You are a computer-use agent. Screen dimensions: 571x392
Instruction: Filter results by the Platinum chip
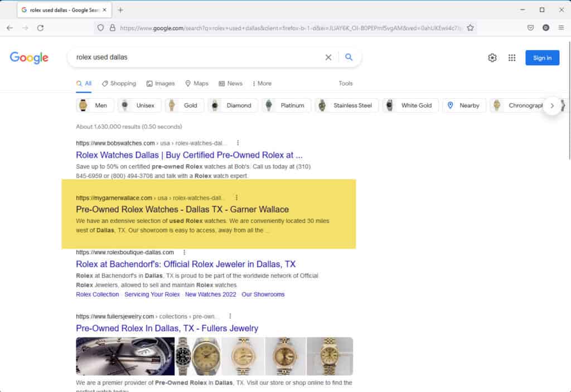286,105
